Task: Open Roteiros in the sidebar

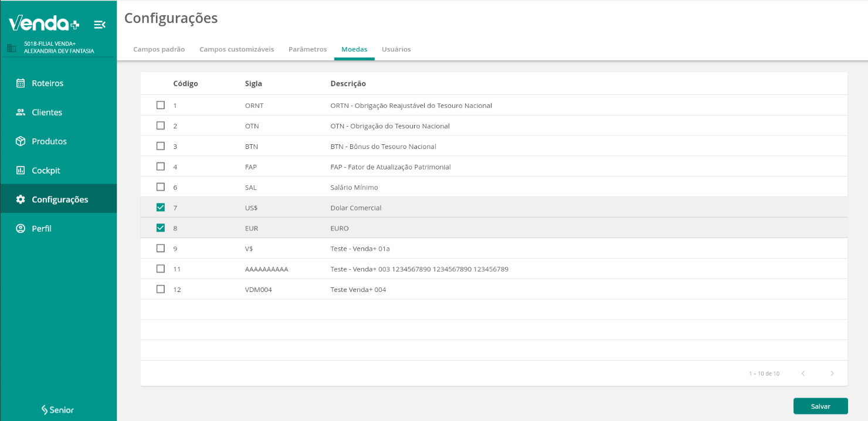Action: point(59,83)
